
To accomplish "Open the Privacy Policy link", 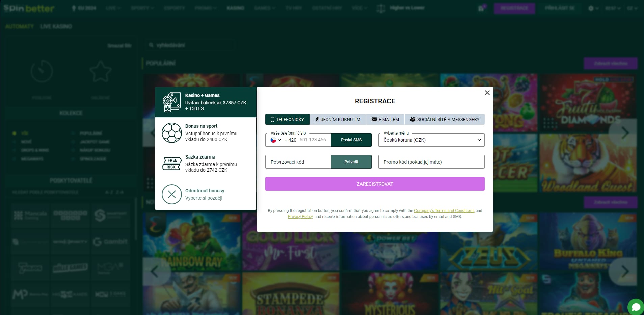I will (300, 217).
